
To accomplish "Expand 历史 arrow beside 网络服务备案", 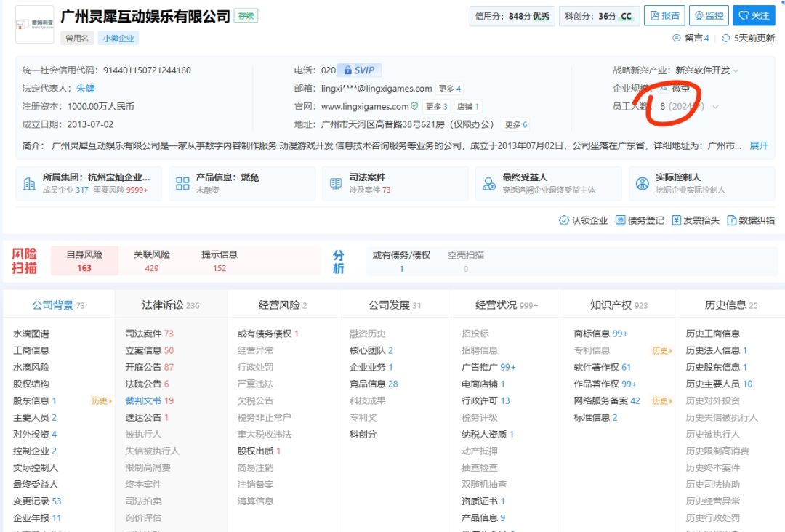I will tap(662, 401).
